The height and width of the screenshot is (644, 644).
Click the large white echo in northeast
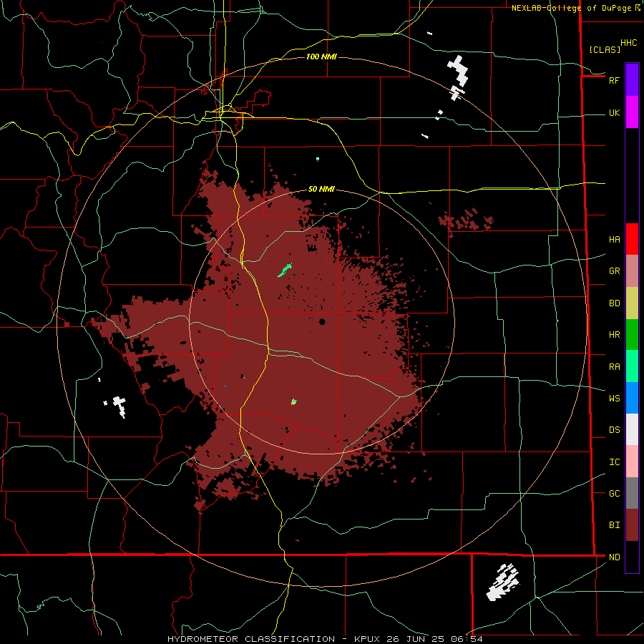(458, 72)
